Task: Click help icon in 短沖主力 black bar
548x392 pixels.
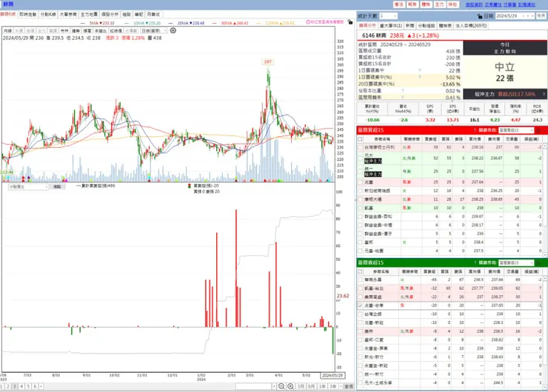Action: click(544, 94)
